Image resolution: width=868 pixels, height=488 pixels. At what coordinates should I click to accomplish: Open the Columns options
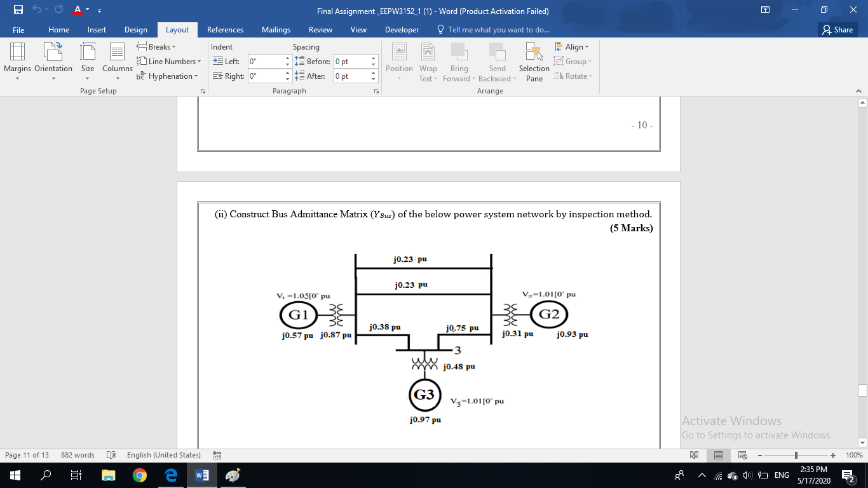coord(117,62)
